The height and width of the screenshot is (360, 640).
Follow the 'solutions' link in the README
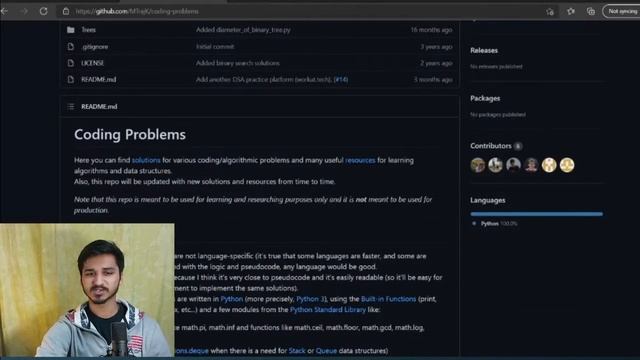(146, 160)
